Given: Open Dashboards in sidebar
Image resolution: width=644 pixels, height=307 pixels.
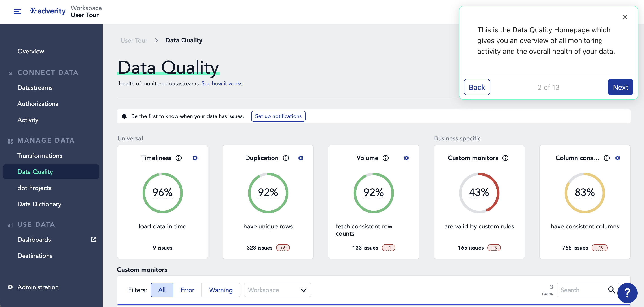Looking at the screenshot, I should click(x=34, y=239).
